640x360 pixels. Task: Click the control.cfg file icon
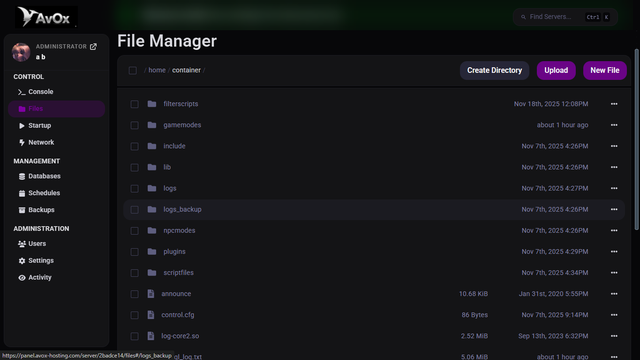tap(151, 315)
